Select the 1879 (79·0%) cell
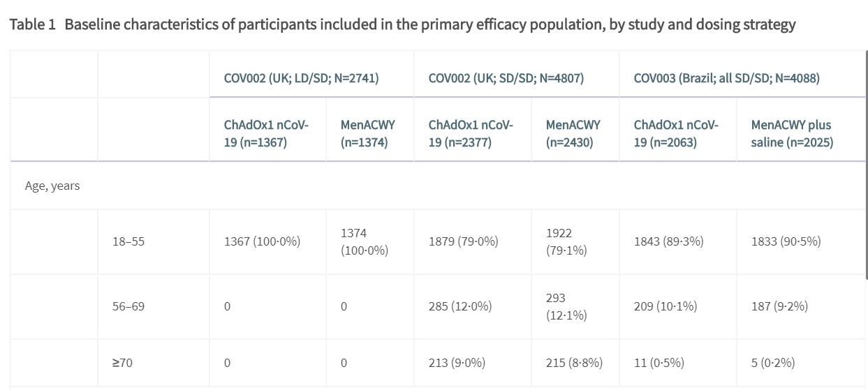 463,241
